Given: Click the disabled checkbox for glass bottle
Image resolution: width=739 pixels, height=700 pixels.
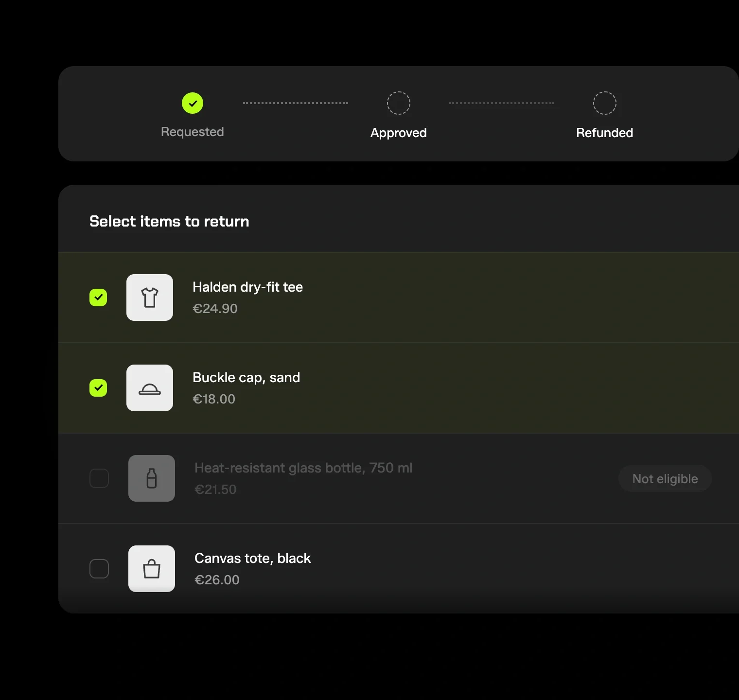Looking at the screenshot, I should pos(99,478).
